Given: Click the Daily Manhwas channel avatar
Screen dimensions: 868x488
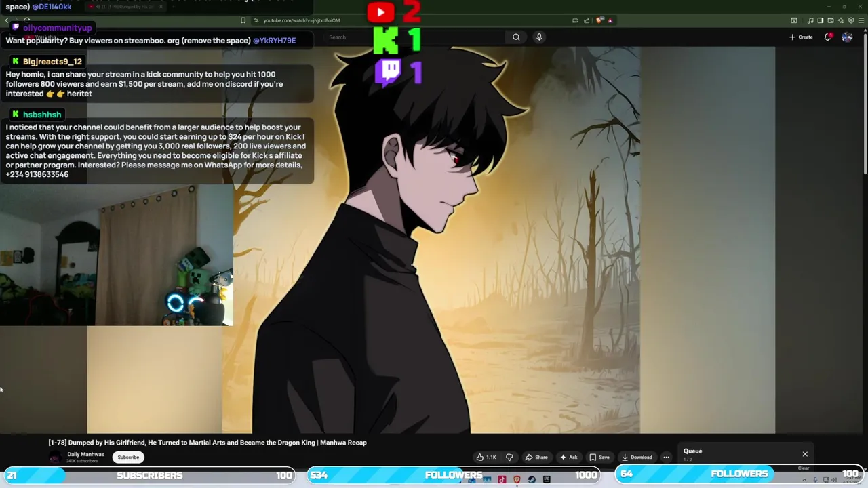Looking at the screenshot, I should [x=54, y=457].
